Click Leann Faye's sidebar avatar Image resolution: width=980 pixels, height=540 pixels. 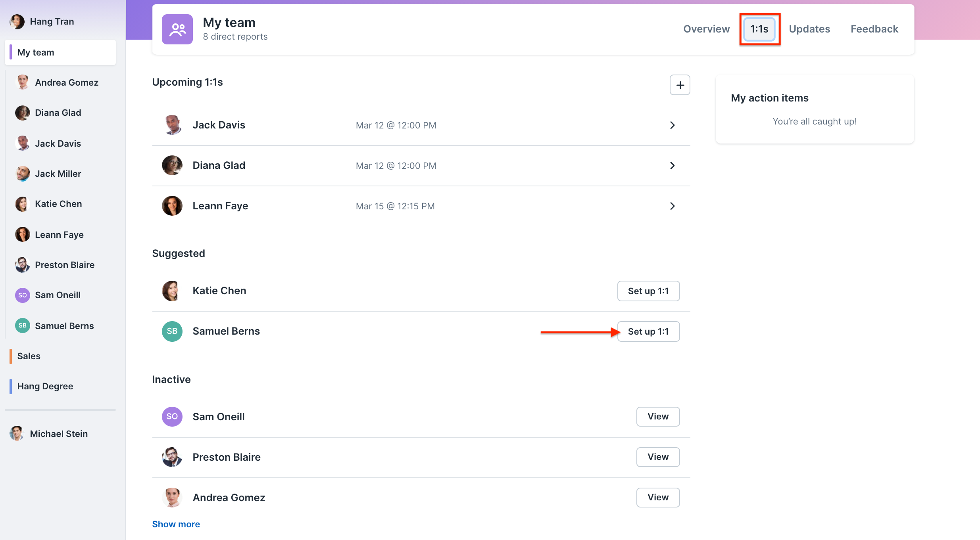pyautogui.click(x=23, y=235)
